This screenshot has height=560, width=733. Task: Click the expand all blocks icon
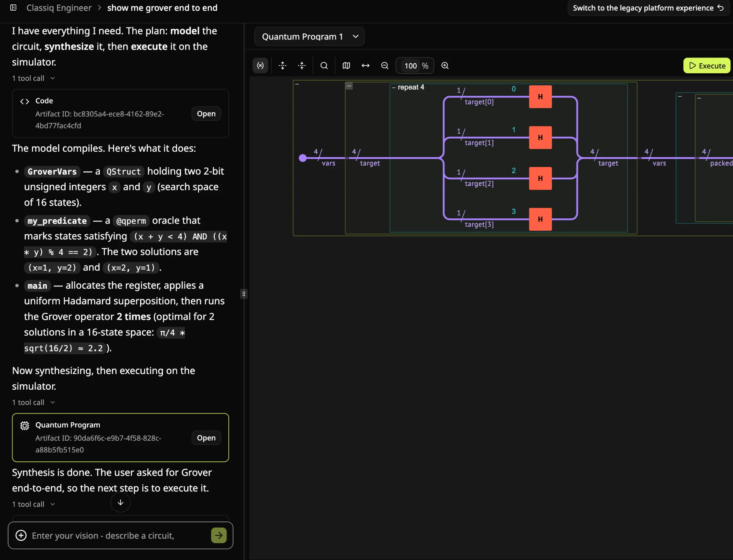point(282,66)
